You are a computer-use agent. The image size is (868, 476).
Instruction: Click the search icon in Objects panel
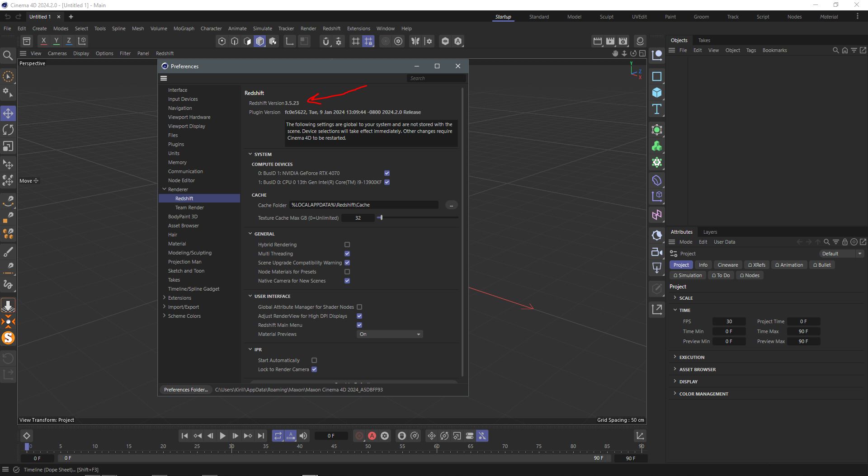coord(835,50)
